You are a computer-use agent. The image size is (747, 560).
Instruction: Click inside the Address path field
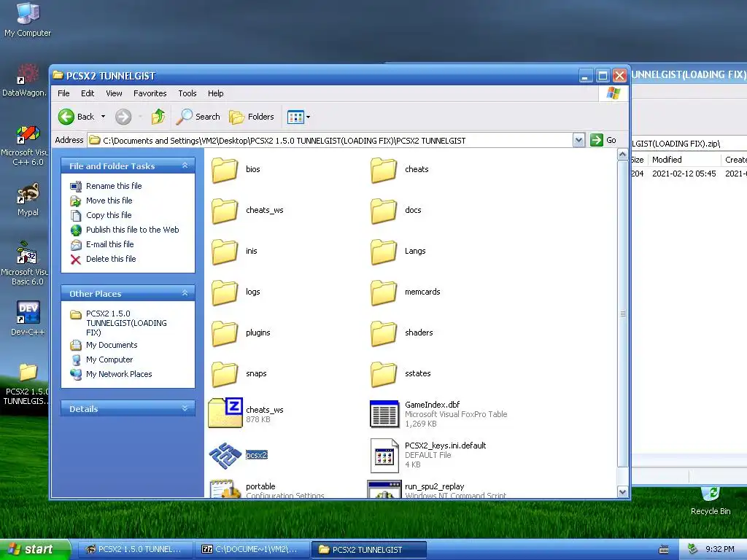tap(330, 141)
